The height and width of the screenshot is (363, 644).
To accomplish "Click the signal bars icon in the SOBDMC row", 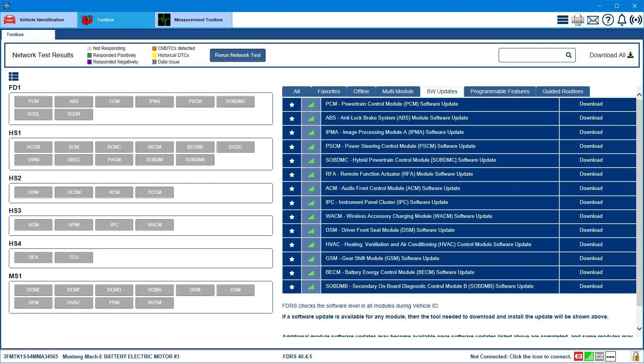I will pos(311,160).
